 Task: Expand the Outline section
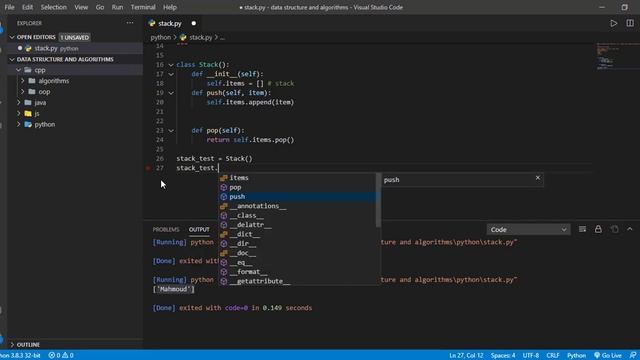[12, 344]
